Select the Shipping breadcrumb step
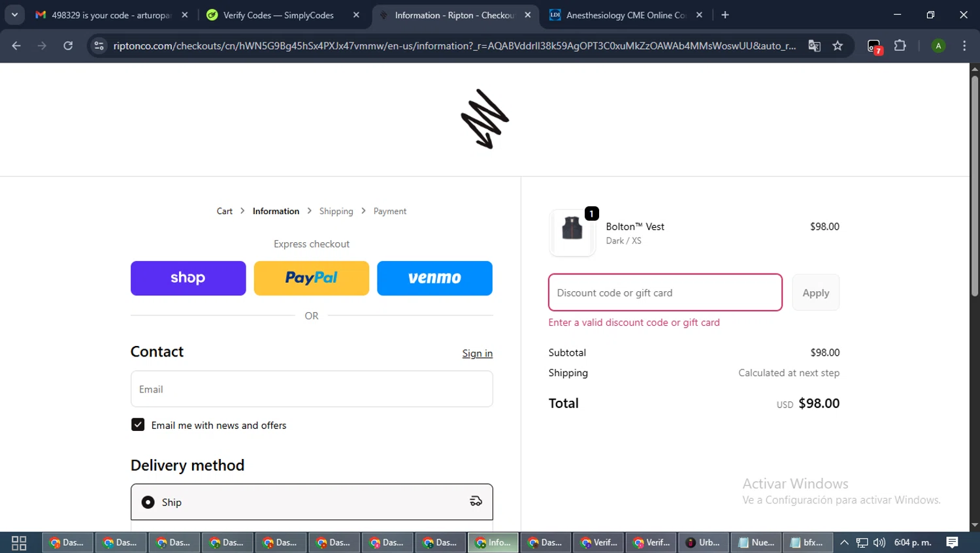 [336, 211]
